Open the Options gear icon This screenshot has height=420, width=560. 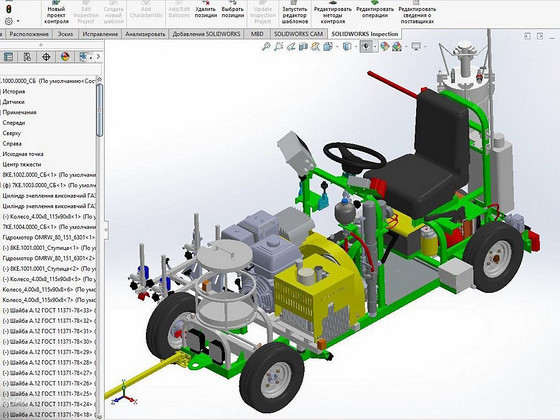click(x=9, y=21)
